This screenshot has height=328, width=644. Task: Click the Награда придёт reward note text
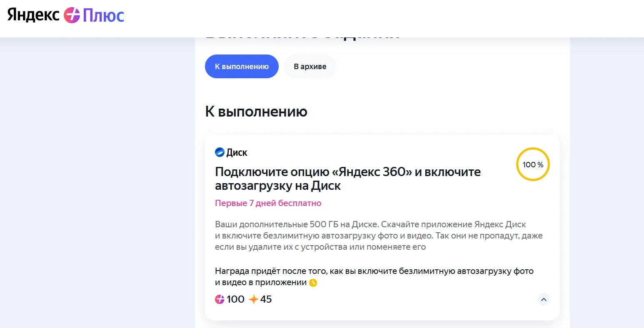point(374,277)
